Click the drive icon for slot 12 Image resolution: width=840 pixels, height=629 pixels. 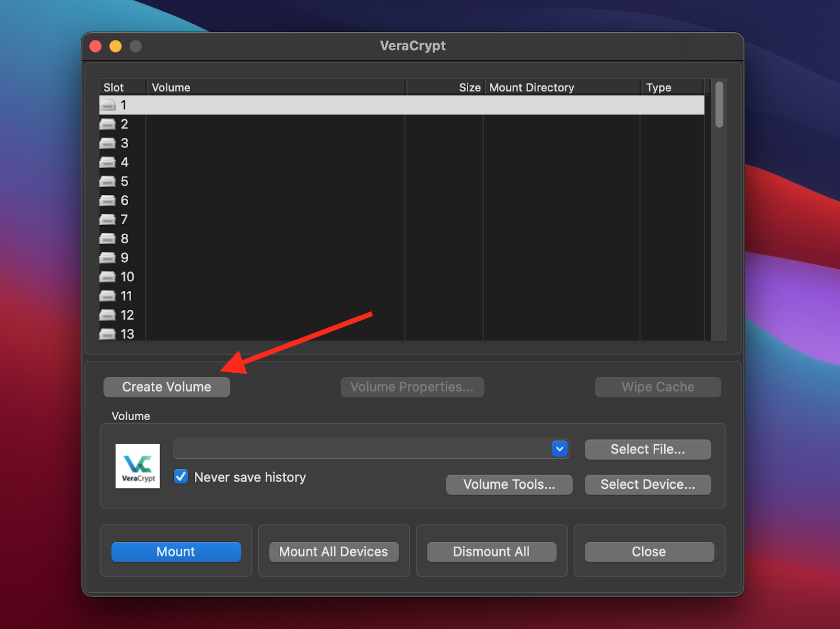point(108,315)
